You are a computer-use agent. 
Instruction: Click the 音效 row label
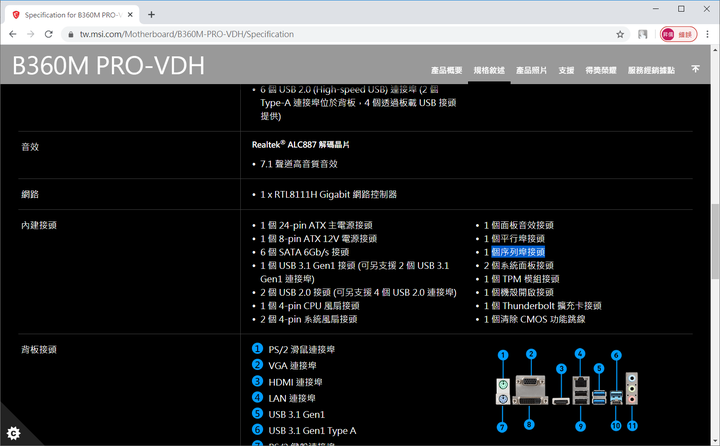(x=30, y=147)
